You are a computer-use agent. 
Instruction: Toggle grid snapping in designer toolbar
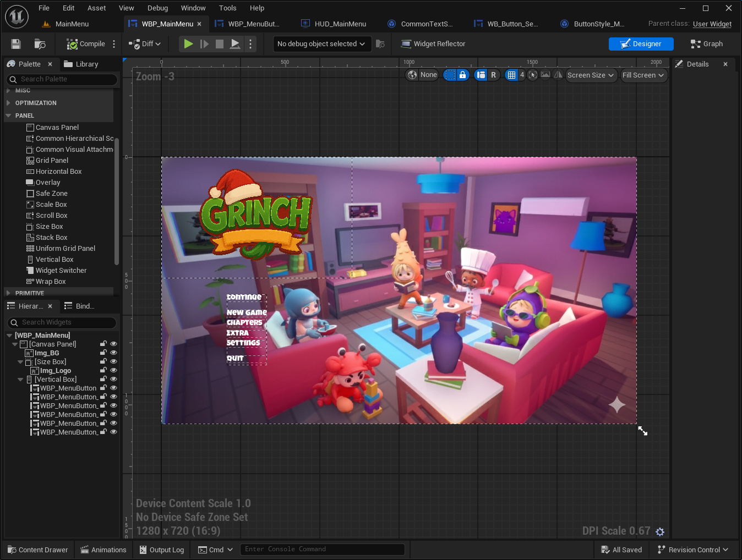(511, 75)
